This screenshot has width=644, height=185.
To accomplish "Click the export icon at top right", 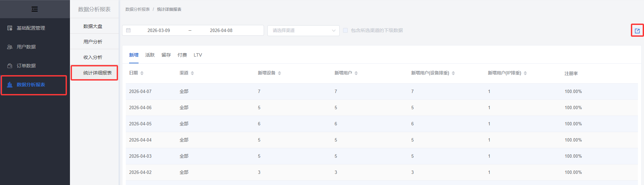I will [637, 31].
